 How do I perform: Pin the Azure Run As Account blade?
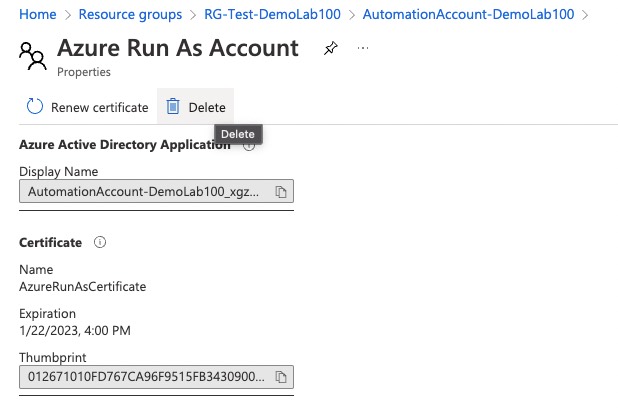pos(331,48)
